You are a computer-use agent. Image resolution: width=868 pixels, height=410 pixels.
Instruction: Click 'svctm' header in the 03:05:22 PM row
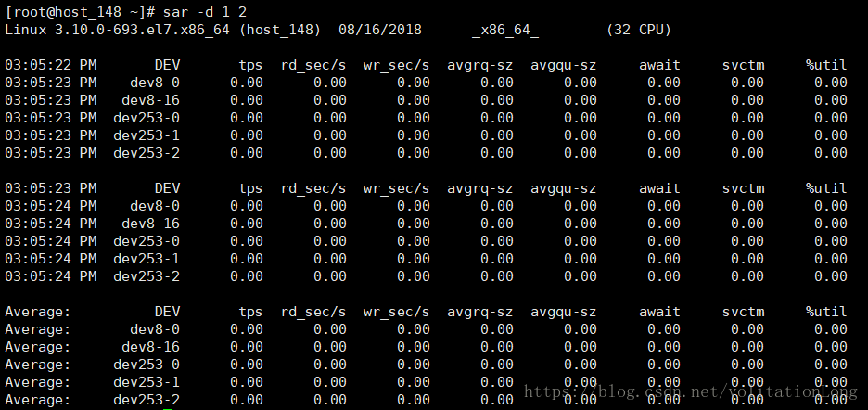click(743, 65)
